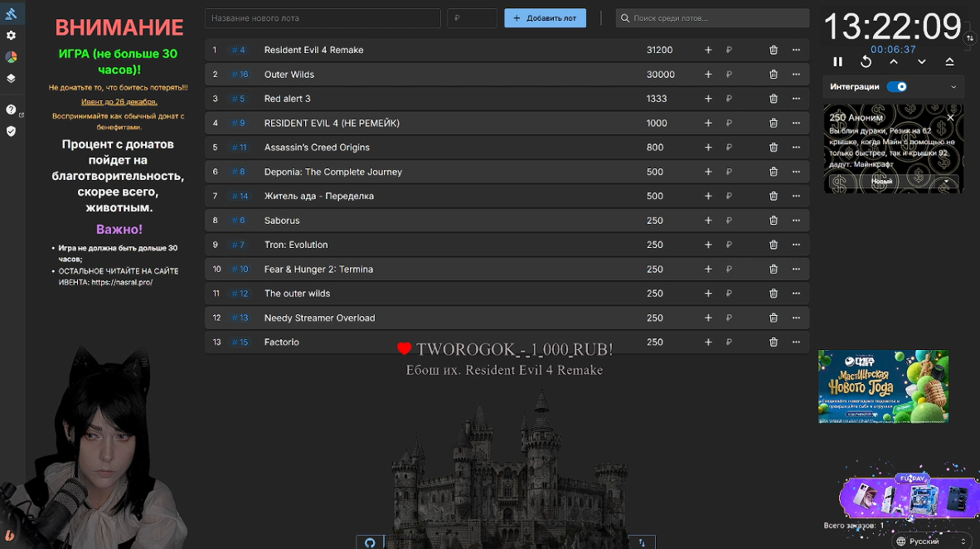Select the Outer Wilds lot name
The image size is (980, 549).
point(289,75)
